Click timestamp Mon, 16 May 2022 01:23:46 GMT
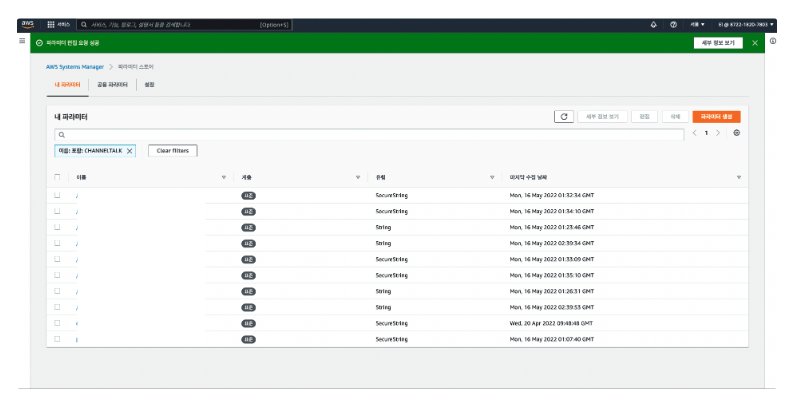Image resolution: width=793 pixels, height=400 pixels. click(552, 227)
